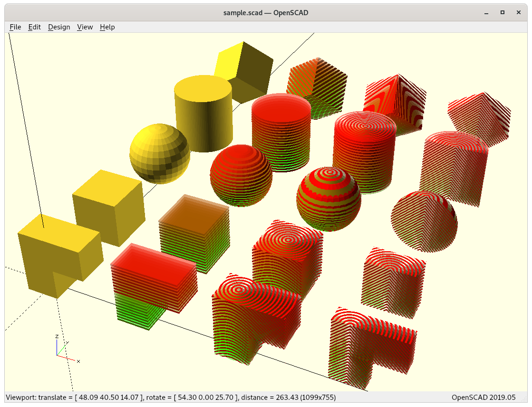This screenshot has height=407, width=532.
Task: Maximize the OpenSCAD window
Action: pos(502,13)
